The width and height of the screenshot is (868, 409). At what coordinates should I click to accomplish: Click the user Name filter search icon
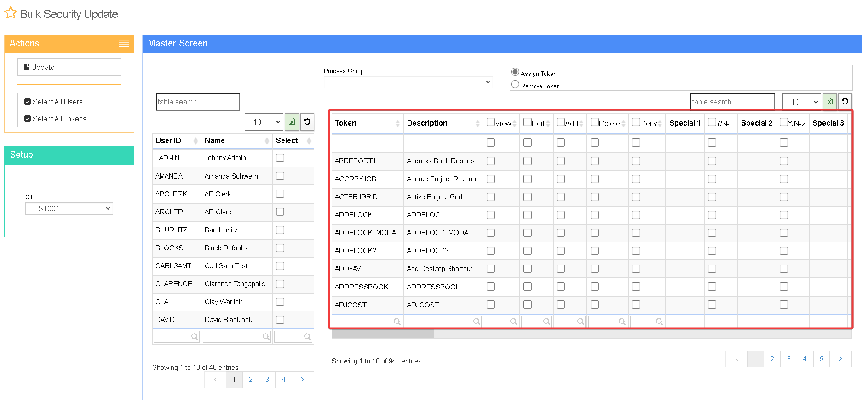coord(266,337)
